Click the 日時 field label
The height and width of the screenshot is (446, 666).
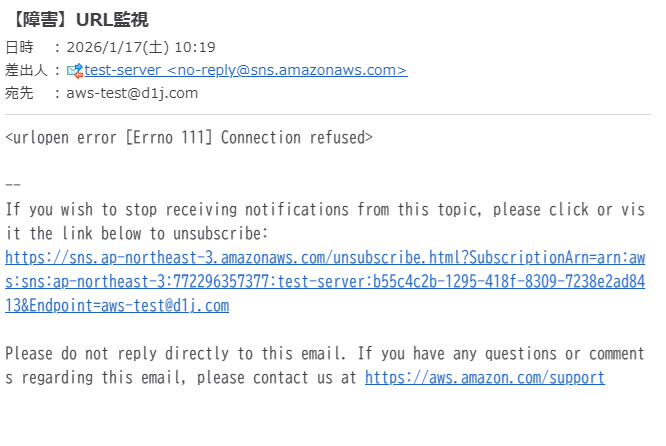[19, 47]
